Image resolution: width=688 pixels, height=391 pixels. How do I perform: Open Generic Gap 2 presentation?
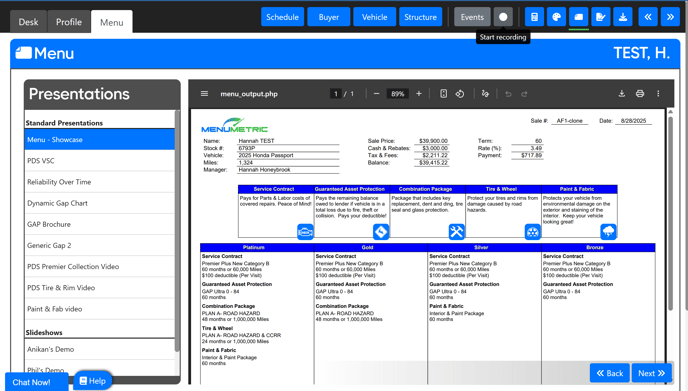coord(100,245)
